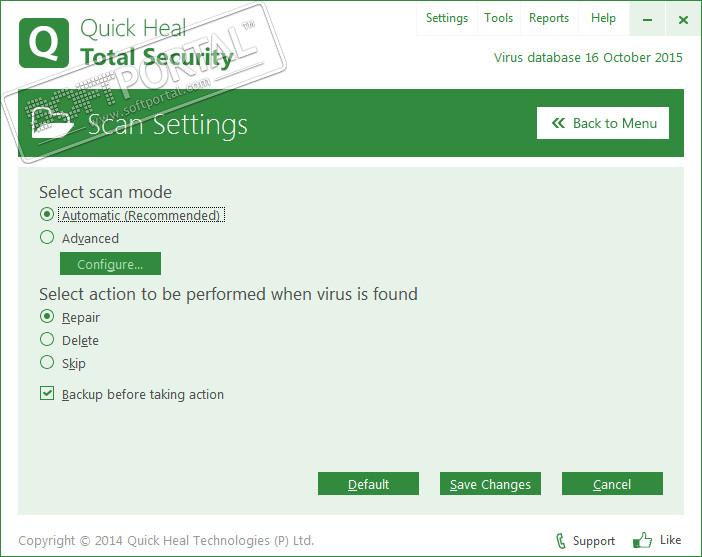Click the Scan Settings folder icon
The height and width of the screenshot is (557, 702).
(x=52, y=122)
